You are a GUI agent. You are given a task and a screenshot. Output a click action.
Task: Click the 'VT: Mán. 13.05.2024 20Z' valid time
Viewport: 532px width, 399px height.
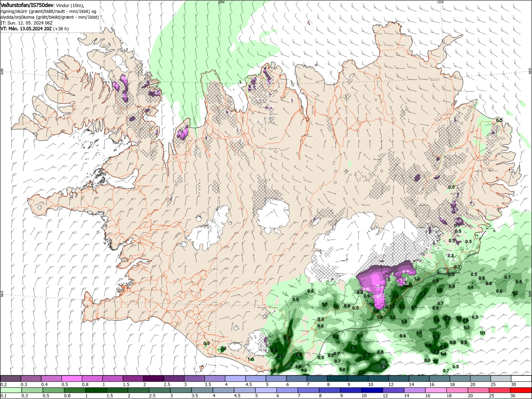(26, 29)
